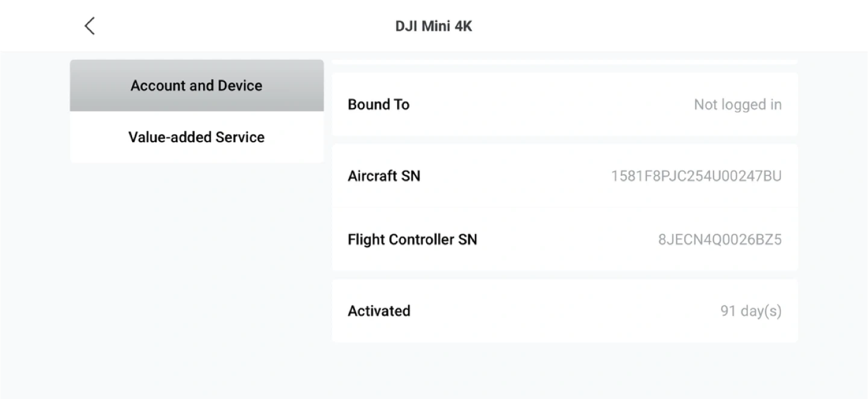
Task: Select the Flight Controller SN label
Action: point(412,240)
